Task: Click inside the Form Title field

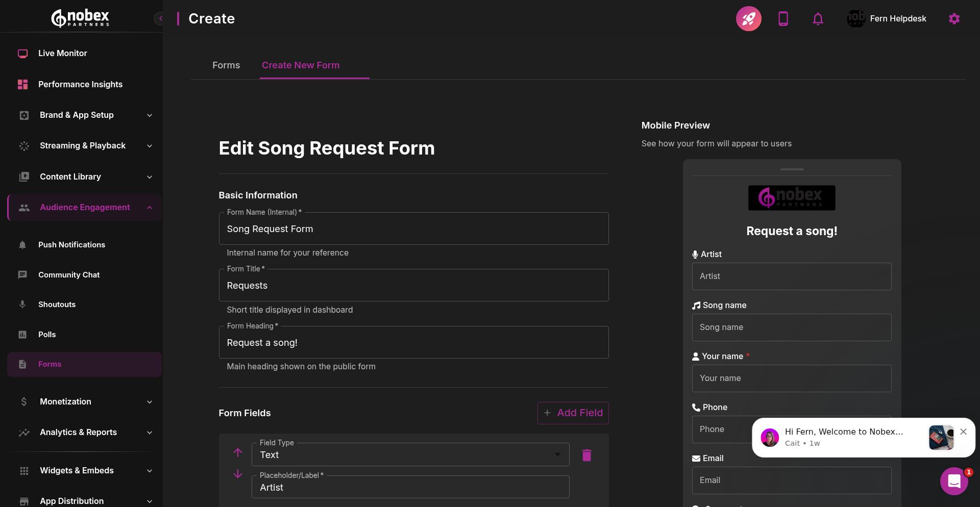Action: tap(413, 285)
